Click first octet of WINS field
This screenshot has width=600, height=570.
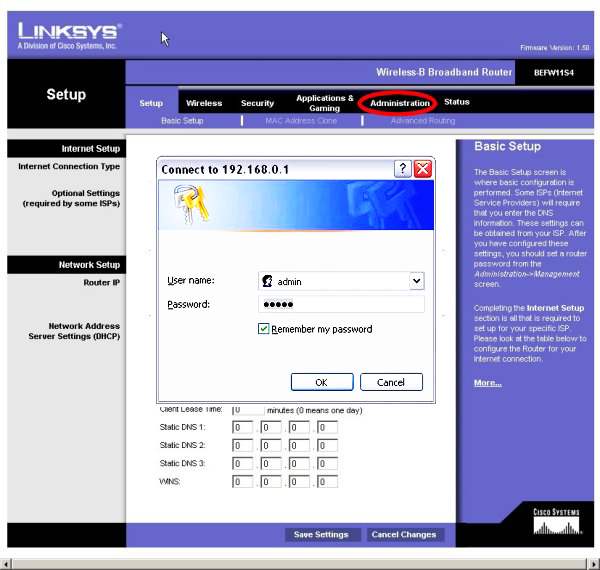coord(242,481)
